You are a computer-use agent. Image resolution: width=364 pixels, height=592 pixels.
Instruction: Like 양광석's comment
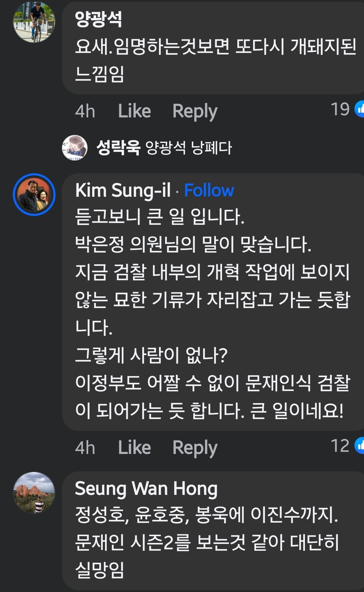[x=134, y=111]
